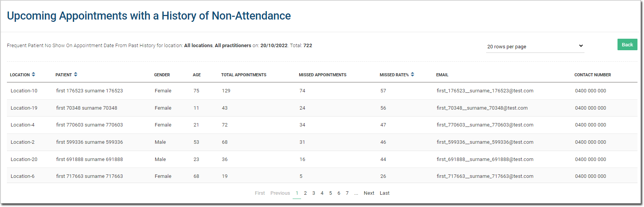
Task: Sort table by Patient column icon
Action: 76,74
